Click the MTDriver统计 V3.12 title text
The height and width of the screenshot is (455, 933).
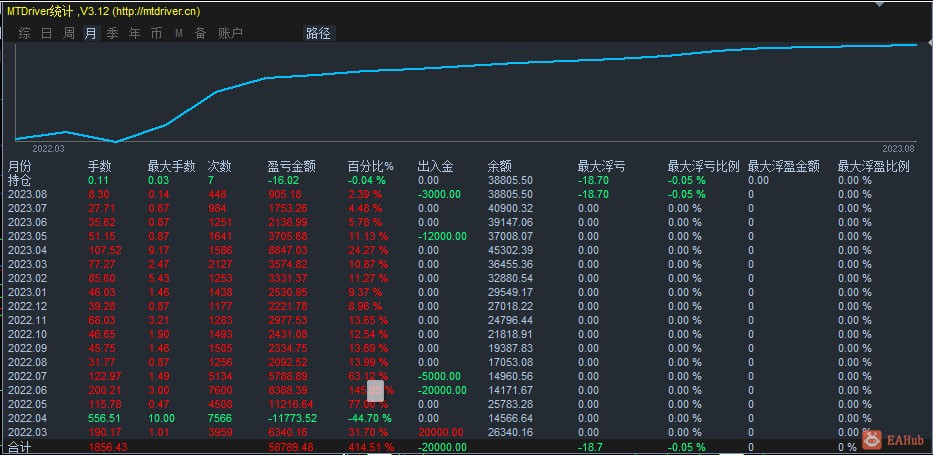click(104, 11)
